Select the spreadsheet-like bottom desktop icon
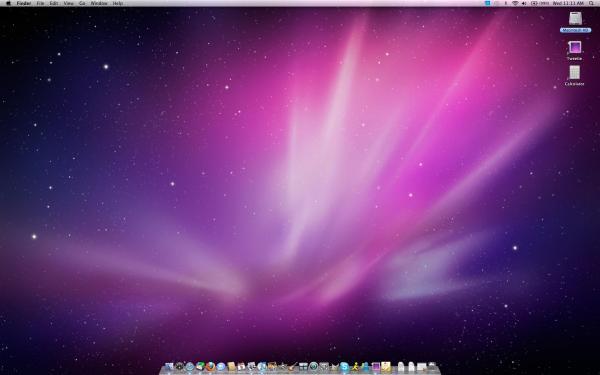The height and width of the screenshot is (375, 600). coord(574,72)
